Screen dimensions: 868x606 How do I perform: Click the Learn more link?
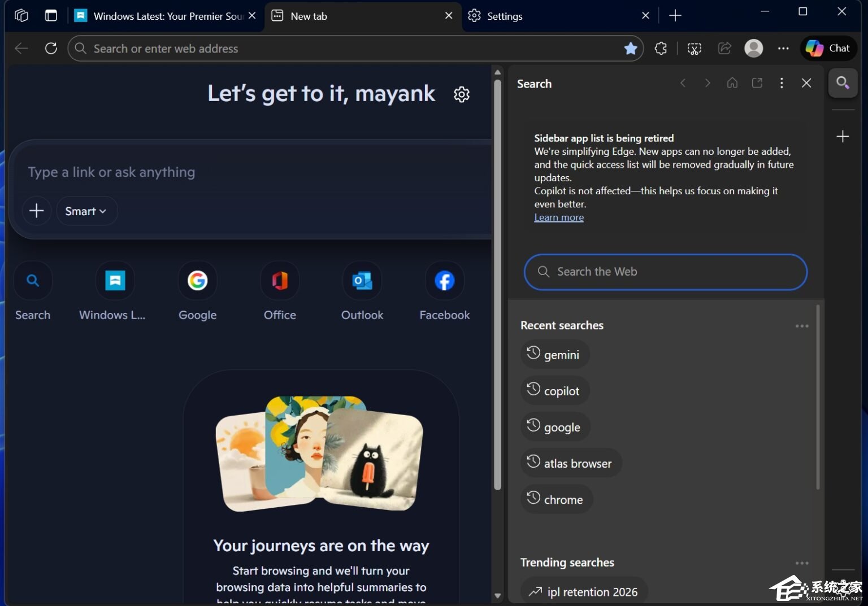pyautogui.click(x=559, y=217)
